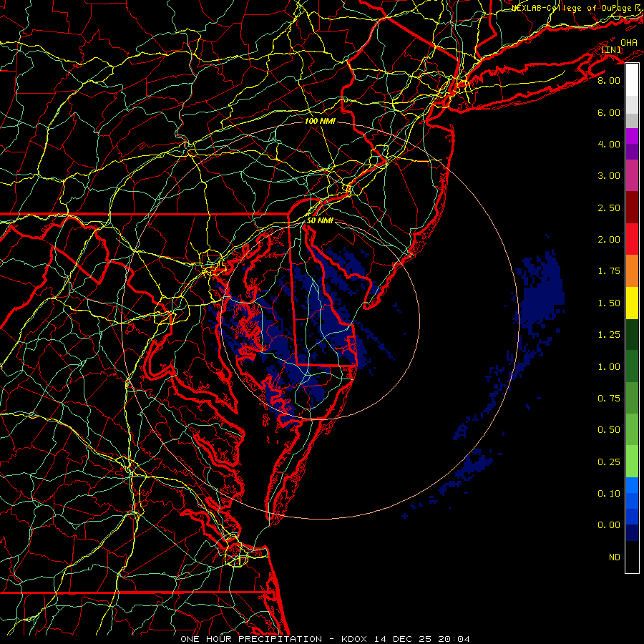Click the white 8.00 inch legend swatch
The height and width of the screenshot is (644, 644).
point(632,80)
